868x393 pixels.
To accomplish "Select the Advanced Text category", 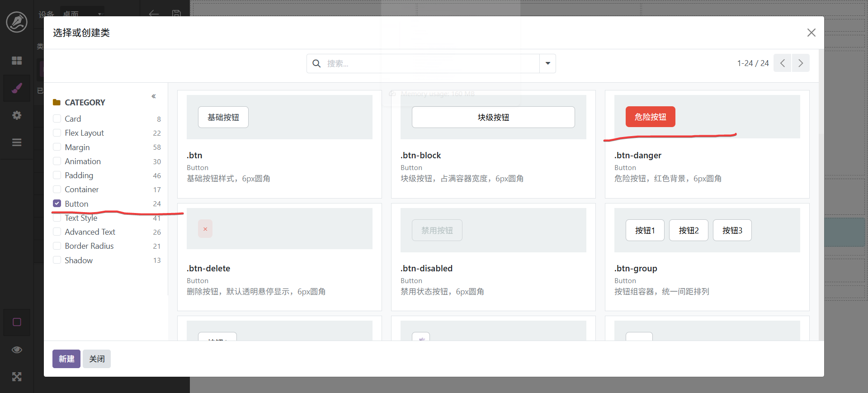I will coord(57,232).
